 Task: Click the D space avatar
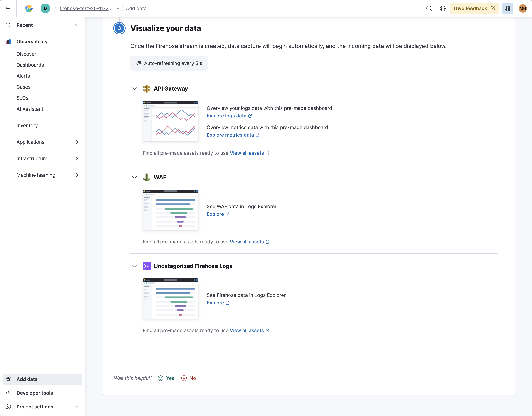45,9
